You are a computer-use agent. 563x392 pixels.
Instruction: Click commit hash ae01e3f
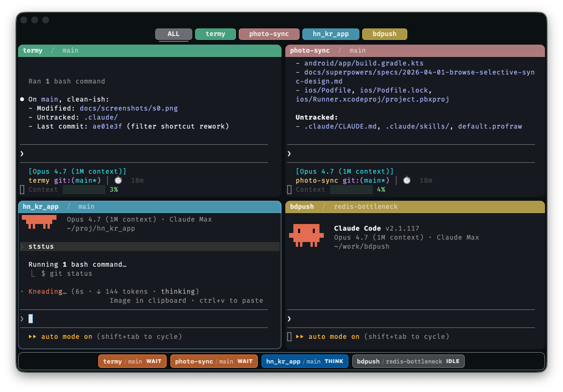pos(107,126)
